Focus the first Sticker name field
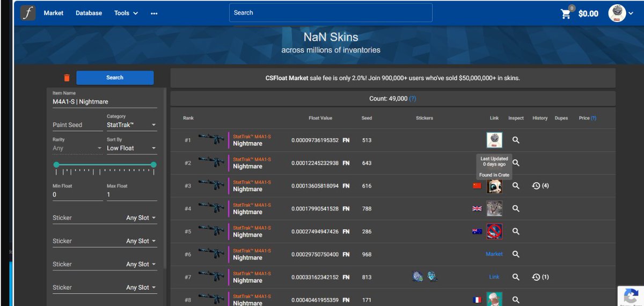 coord(86,218)
